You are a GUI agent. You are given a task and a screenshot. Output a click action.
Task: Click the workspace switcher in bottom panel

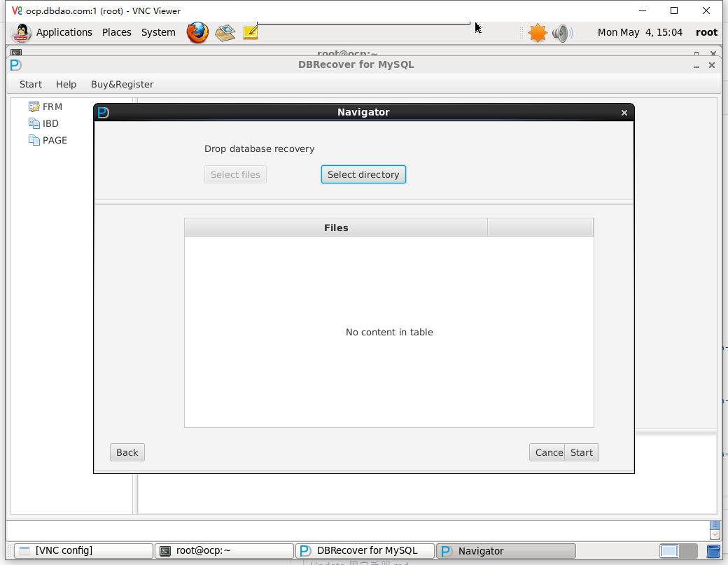coord(678,551)
